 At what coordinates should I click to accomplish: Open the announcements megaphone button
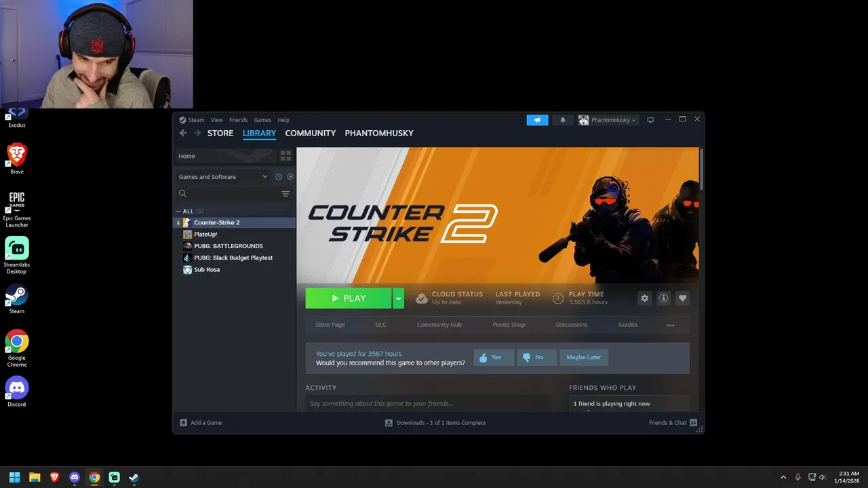tap(537, 120)
